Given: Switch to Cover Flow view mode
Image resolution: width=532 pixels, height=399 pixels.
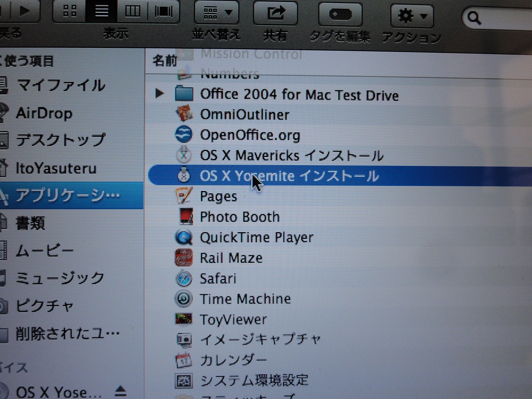Looking at the screenshot, I should tap(163, 11).
